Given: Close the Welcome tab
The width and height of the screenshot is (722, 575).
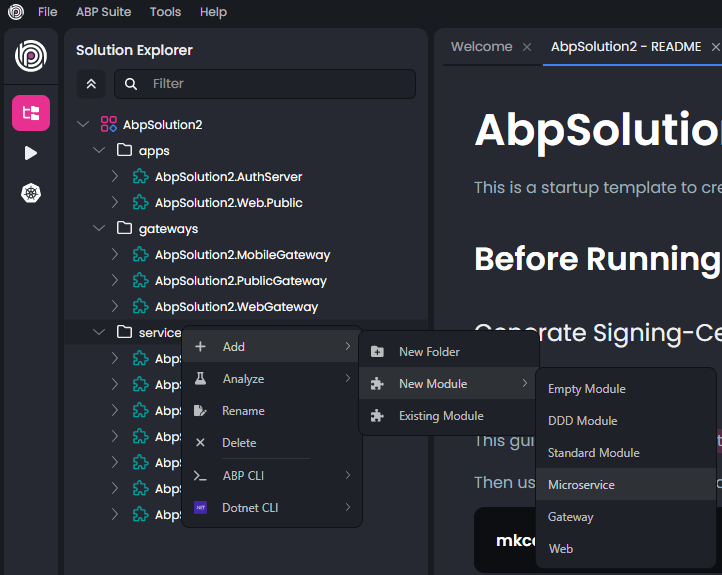Looking at the screenshot, I should click(x=527, y=47).
